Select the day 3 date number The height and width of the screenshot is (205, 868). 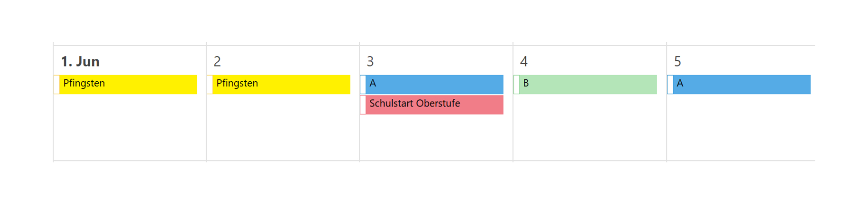pyautogui.click(x=370, y=62)
